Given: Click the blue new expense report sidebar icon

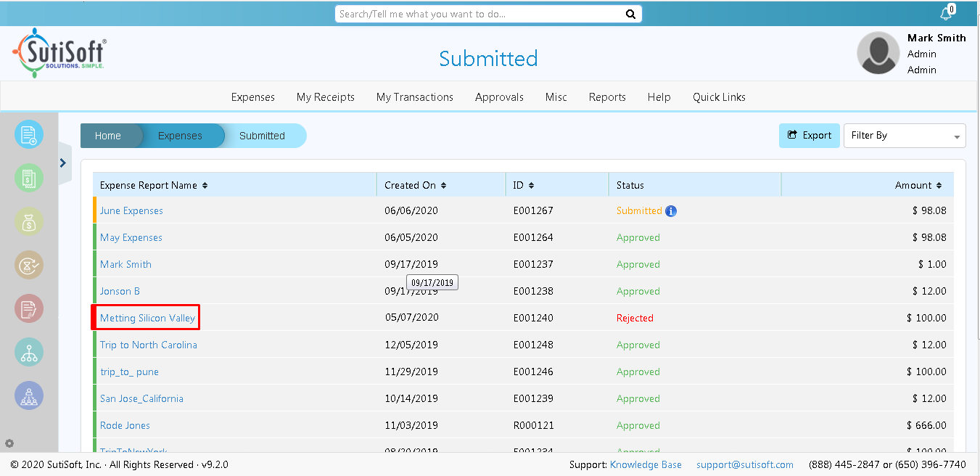Looking at the screenshot, I should click(29, 134).
